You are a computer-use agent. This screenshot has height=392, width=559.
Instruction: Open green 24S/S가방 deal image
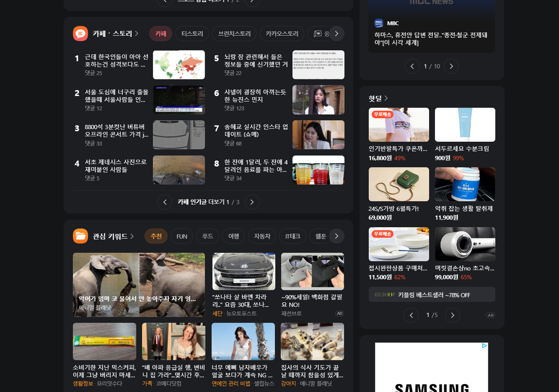pos(399,184)
